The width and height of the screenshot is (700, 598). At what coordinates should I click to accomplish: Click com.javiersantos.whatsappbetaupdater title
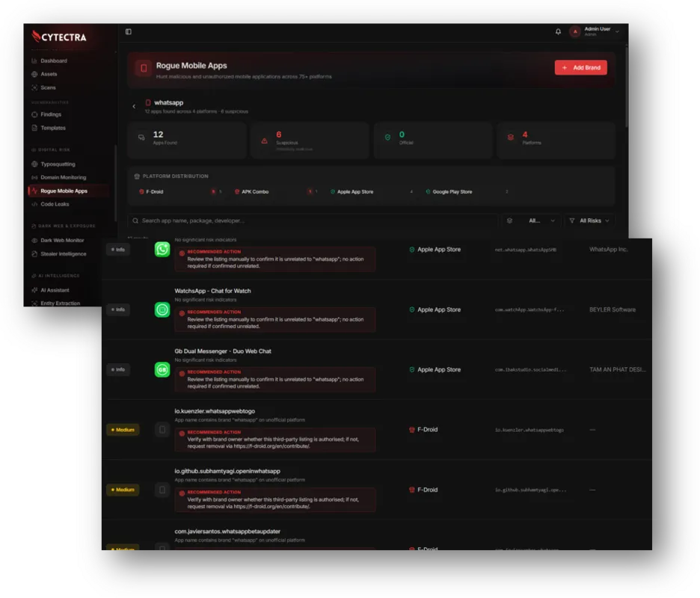click(x=227, y=531)
